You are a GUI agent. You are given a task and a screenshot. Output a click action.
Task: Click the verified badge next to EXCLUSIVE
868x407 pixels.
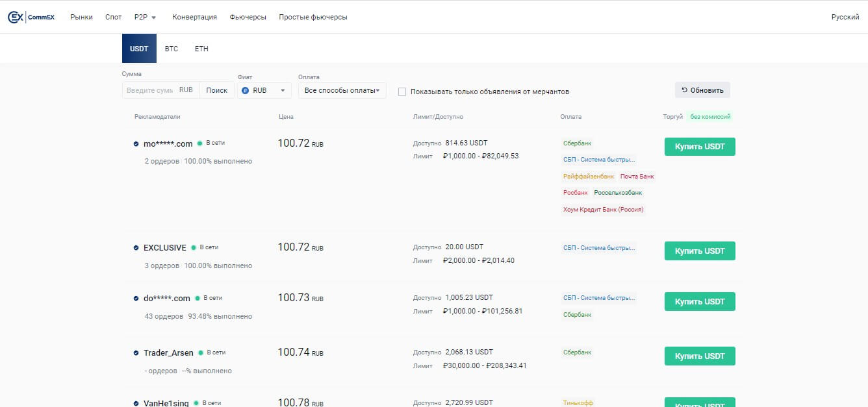click(136, 248)
